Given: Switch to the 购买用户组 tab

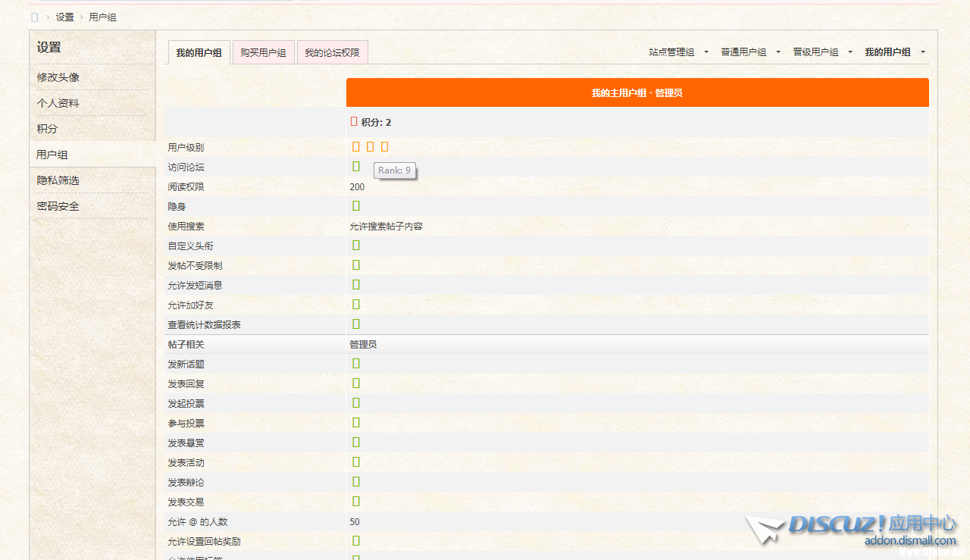Looking at the screenshot, I should tap(263, 52).
